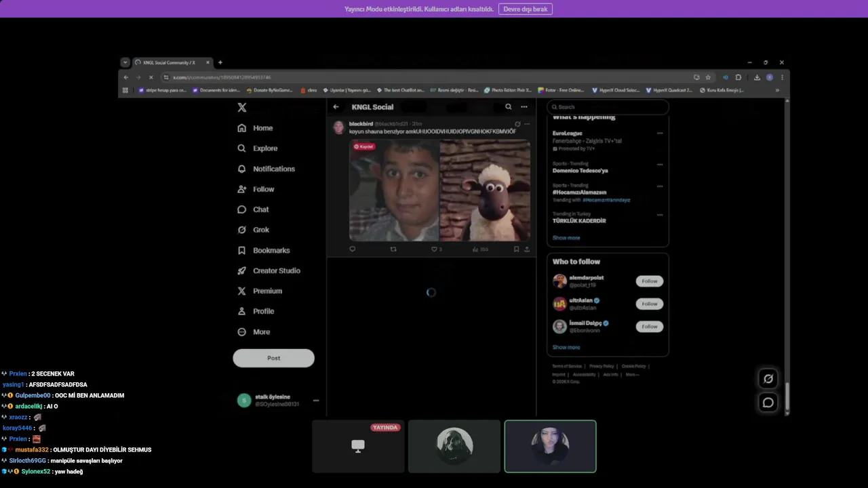Open Profile in the X sidebar
This screenshot has width=868, height=488.
pos(256,311)
